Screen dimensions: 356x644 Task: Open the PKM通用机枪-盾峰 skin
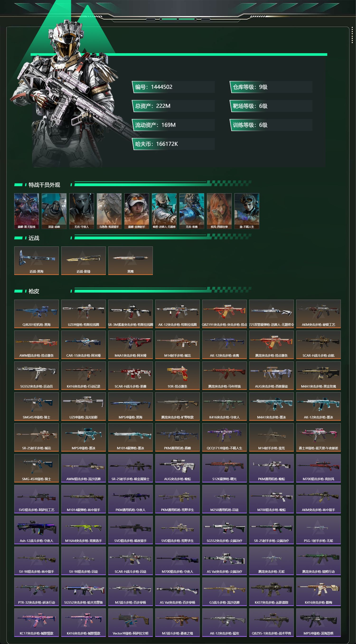[177, 437]
